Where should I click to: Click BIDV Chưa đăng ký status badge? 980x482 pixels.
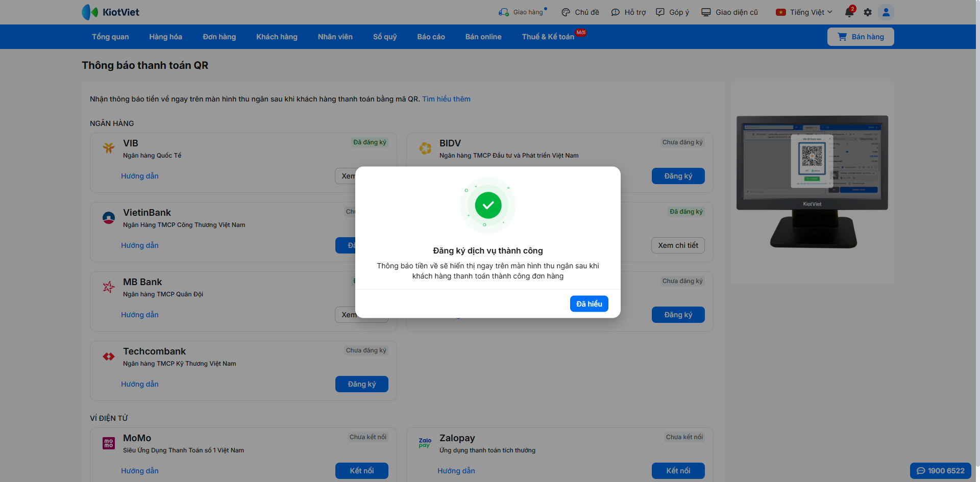tap(682, 142)
